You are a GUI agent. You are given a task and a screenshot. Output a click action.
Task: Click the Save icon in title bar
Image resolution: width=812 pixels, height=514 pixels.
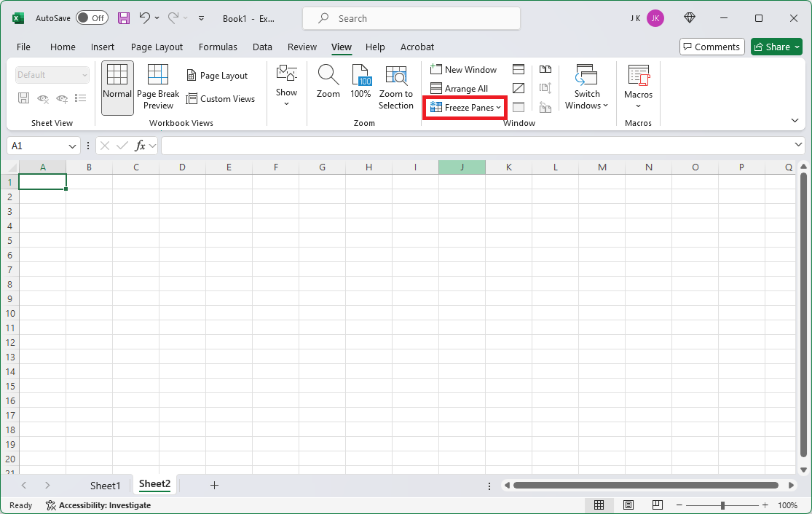pos(124,18)
